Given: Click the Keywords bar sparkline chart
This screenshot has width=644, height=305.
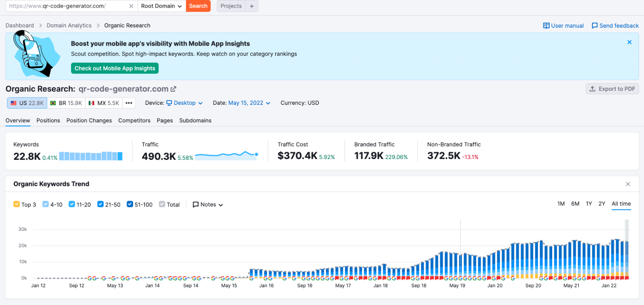Looking at the screenshot, I should pos(91,156).
